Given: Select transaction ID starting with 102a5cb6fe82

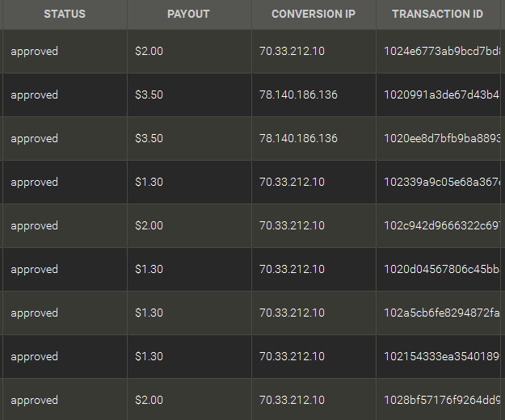Looking at the screenshot, I should [x=443, y=313].
